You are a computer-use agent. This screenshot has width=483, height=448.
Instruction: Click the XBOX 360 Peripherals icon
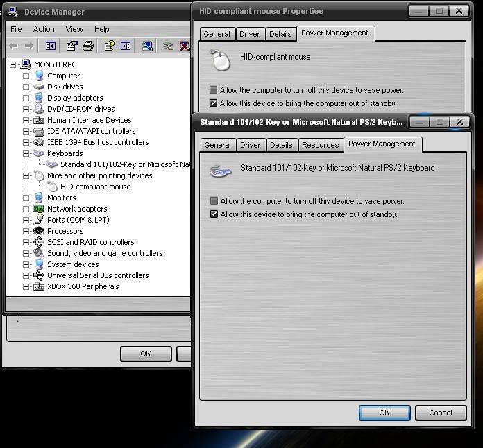[x=39, y=286]
